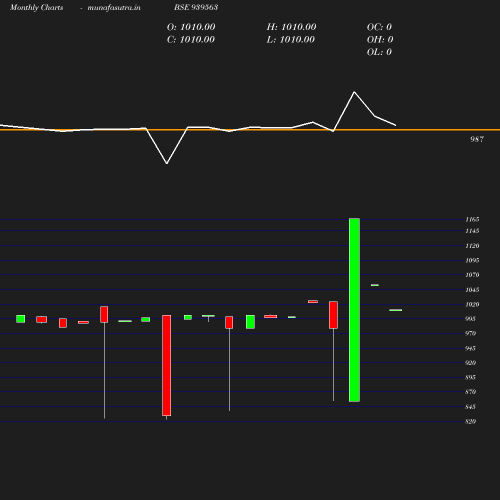The width and height of the screenshot is (500, 500).
Task: Click the 920 price axis label
Action: tap(470, 363)
